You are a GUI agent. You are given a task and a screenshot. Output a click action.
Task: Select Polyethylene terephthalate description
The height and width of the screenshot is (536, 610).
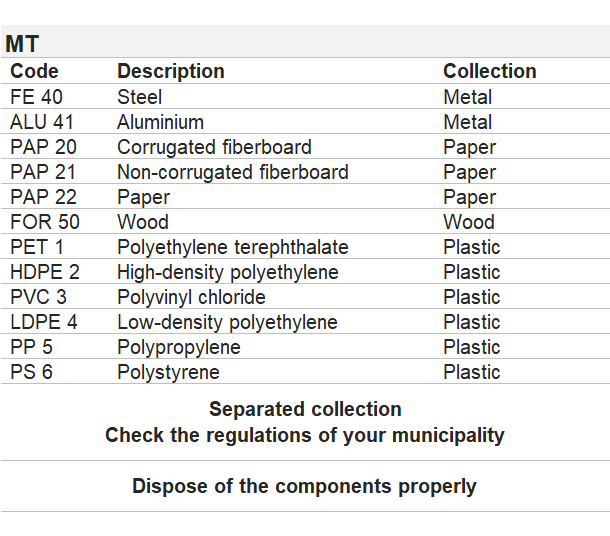pyautogui.click(x=233, y=247)
